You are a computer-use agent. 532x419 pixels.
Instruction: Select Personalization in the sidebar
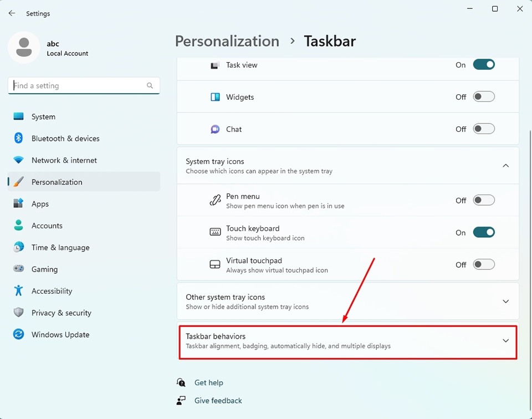coord(84,181)
